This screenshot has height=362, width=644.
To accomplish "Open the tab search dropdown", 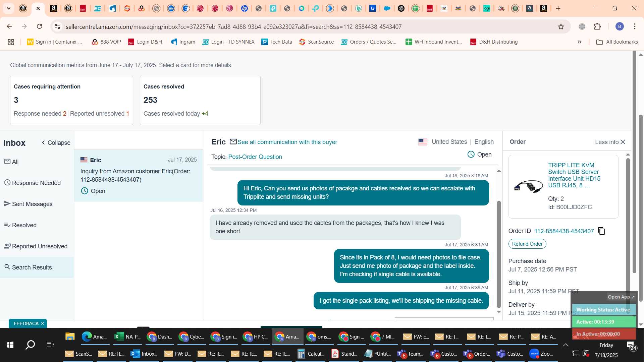I will click(8, 8).
